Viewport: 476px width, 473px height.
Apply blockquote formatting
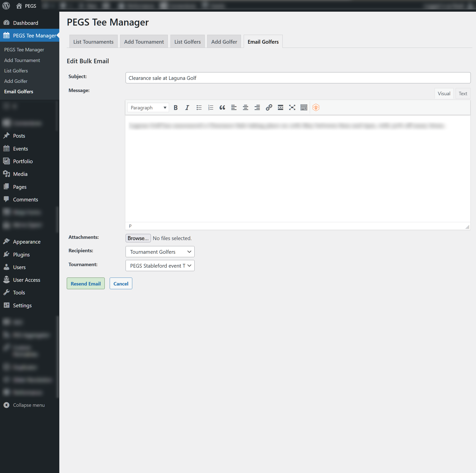[x=222, y=108]
